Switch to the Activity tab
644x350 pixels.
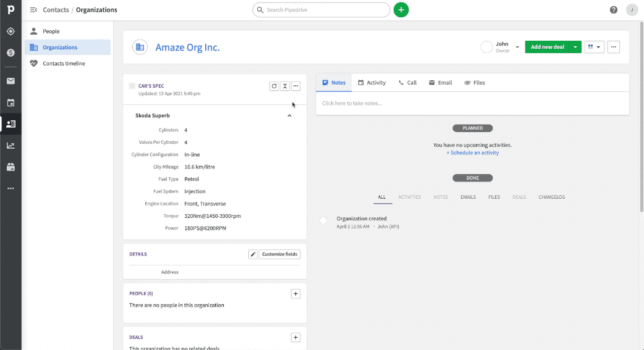371,83
